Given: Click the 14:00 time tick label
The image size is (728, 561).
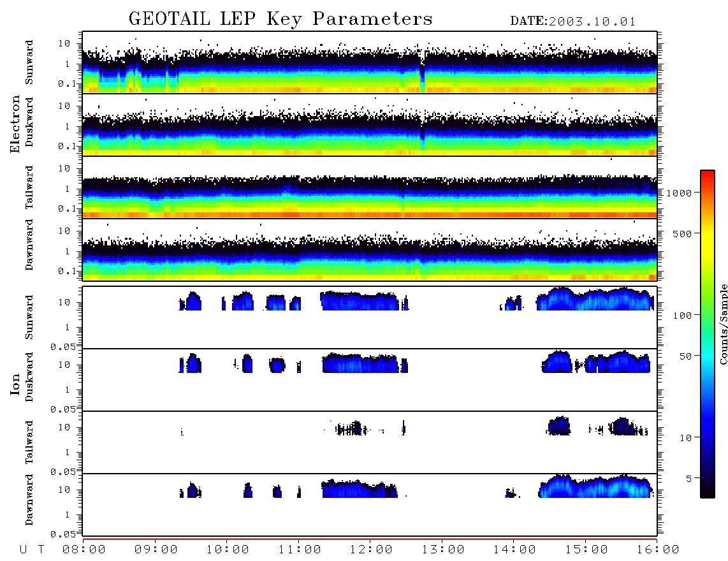Looking at the screenshot, I should pyautogui.click(x=514, y=550).
